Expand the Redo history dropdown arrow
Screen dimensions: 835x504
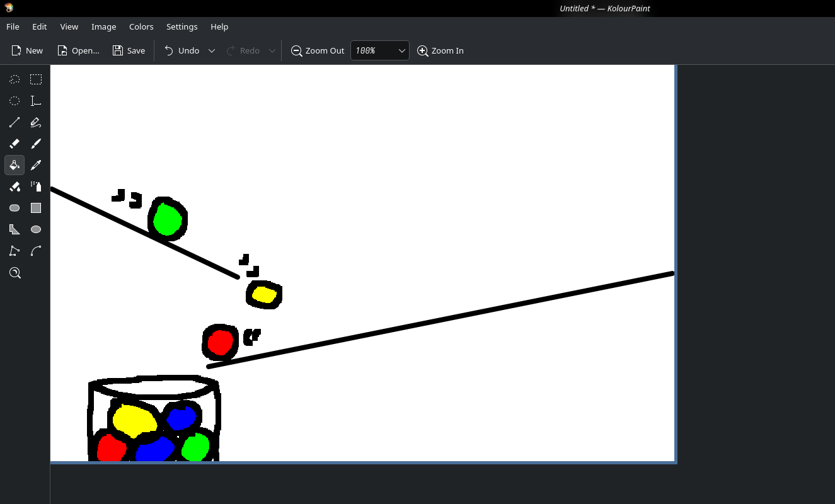point(272,50)
